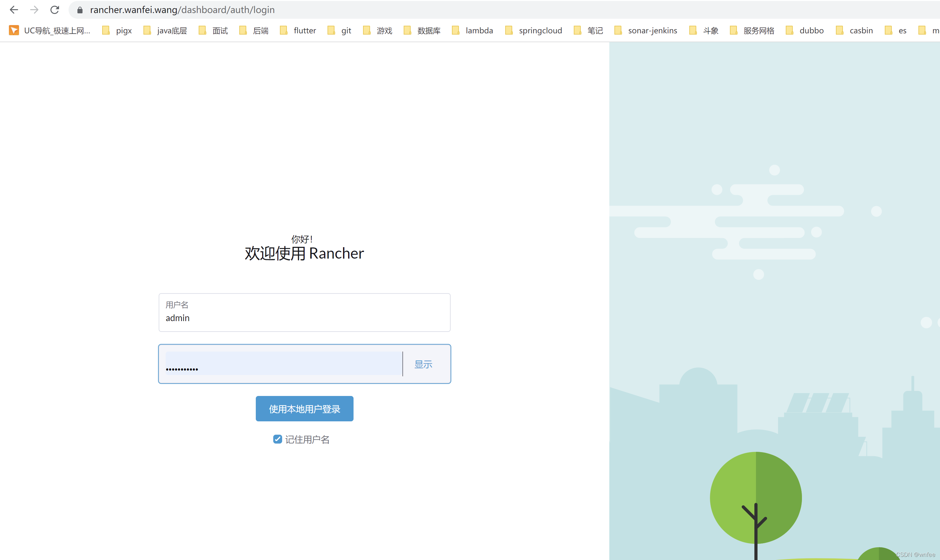Click the rancher.wanfei.wang URL in address bar
This screenshot has width=940, height=560.
[x=182, y=10]
